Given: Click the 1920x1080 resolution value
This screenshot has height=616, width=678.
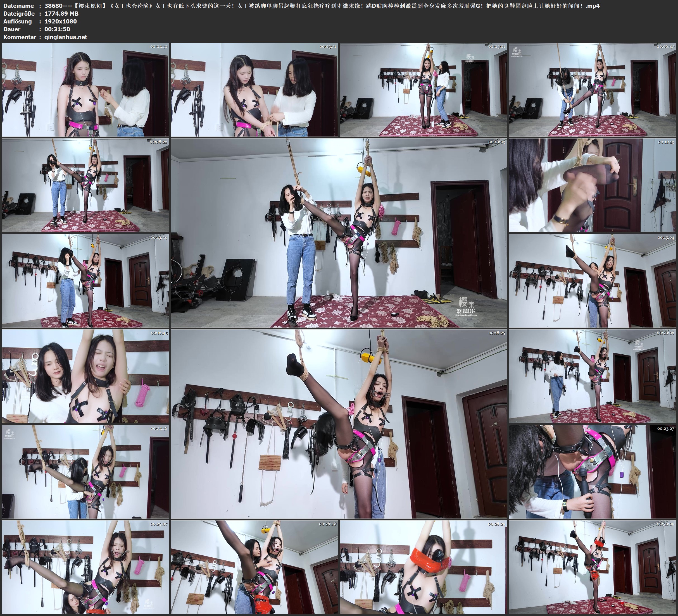Looking at the screenshot, I should click(x=61, y=22).
